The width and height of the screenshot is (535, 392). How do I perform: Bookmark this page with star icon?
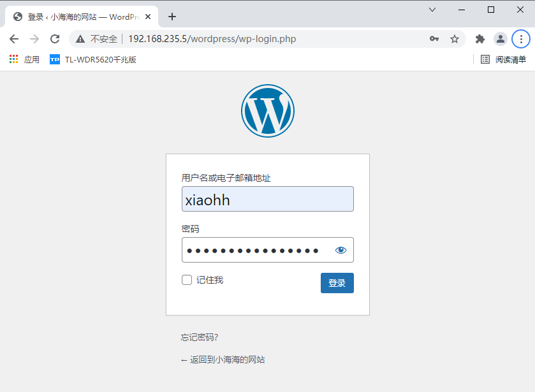pyautogui.click(x=455, y=39)
